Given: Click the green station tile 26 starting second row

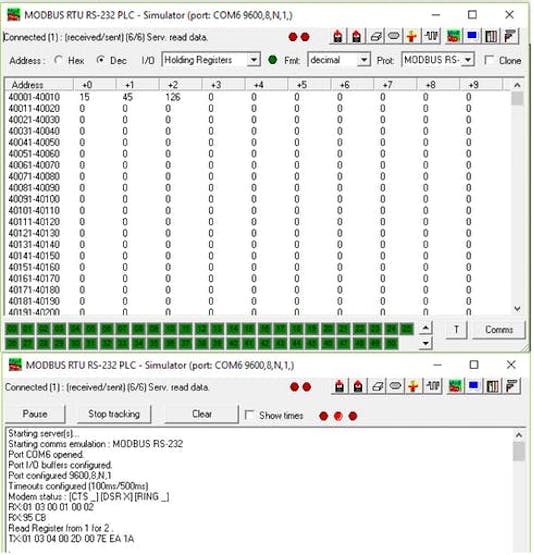Looking at the screenshot, I should (x=12, y=343).
